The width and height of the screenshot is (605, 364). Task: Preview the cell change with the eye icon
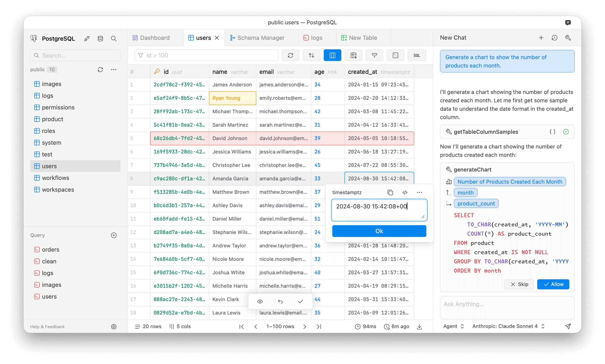[260, 301]
